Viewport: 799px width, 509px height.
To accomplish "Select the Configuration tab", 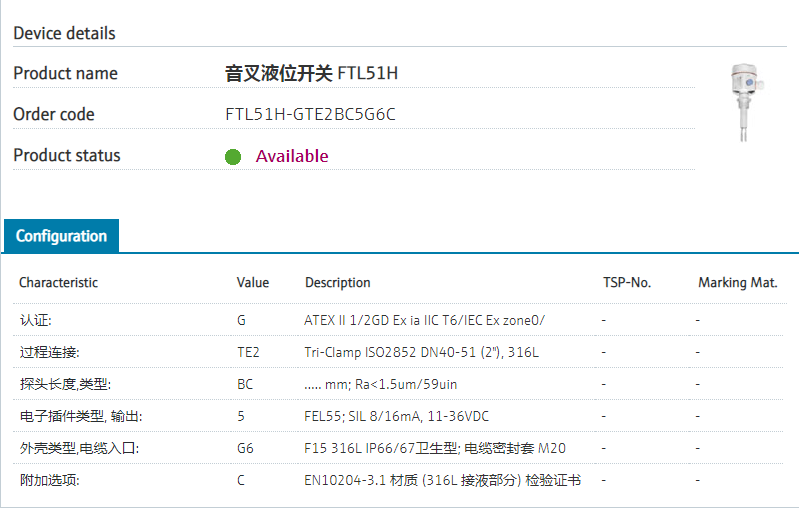I will click(61, 236).
